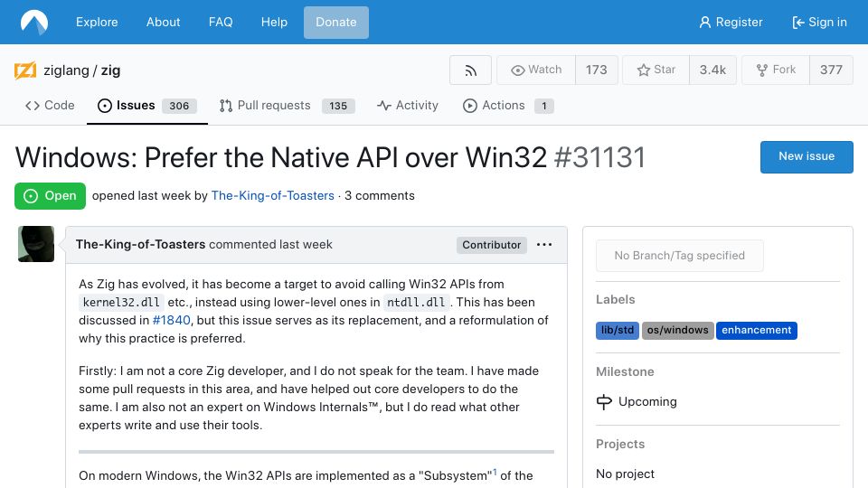
Task: Open the Codeberg home logo
Action: [x=34, y=22]
